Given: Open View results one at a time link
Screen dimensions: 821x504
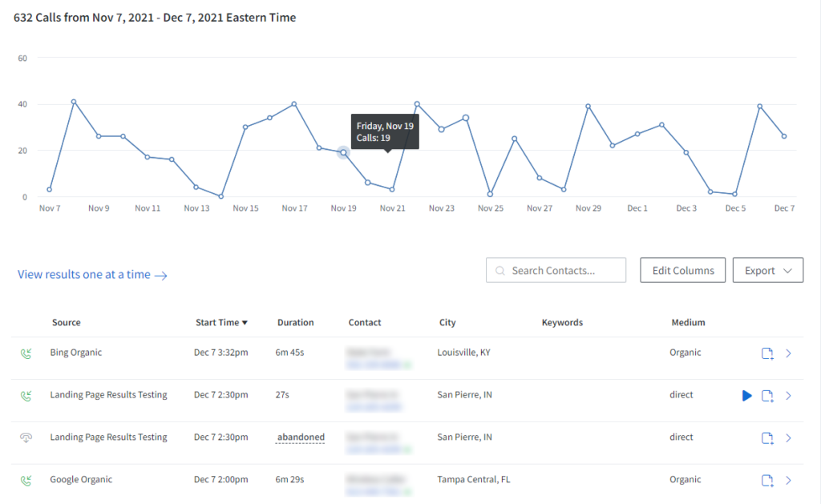Looking at the screenshot, I should pos(92,275).
